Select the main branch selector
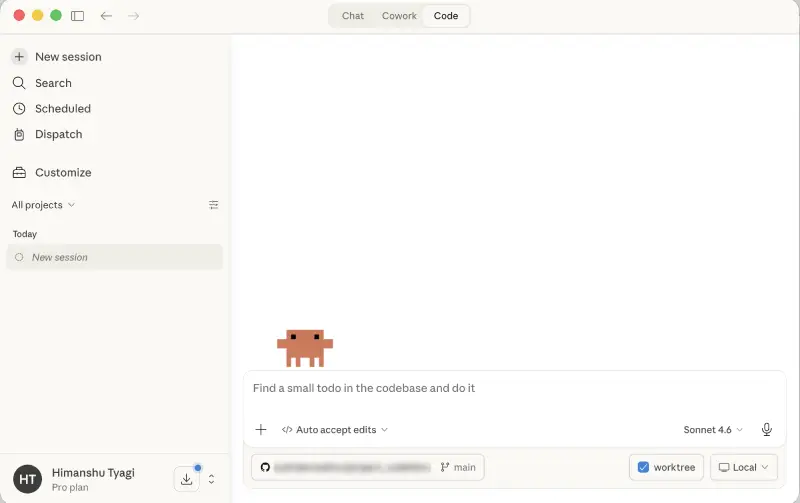 pos(458,467)
